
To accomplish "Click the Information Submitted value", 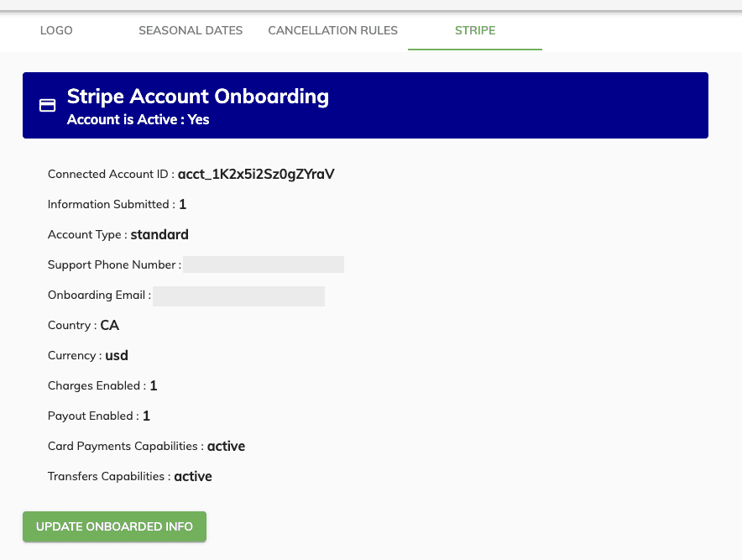I will click(183, 205).
